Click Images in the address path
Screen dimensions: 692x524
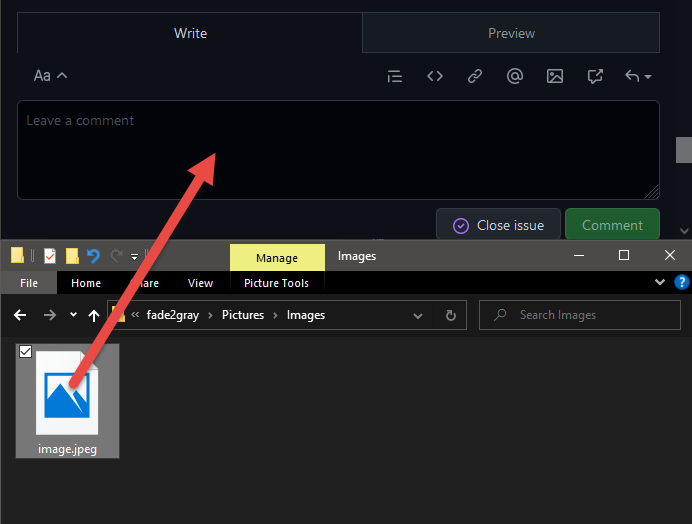[x=306, y=315]
